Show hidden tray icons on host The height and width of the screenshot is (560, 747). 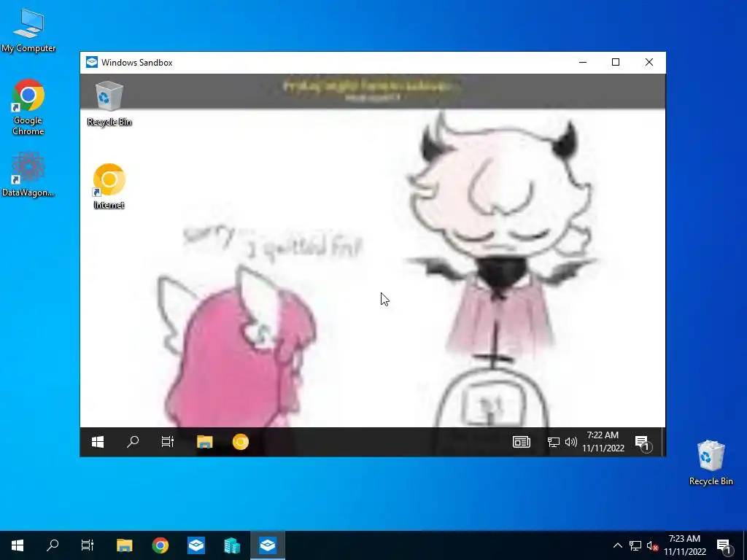(617, 545)
